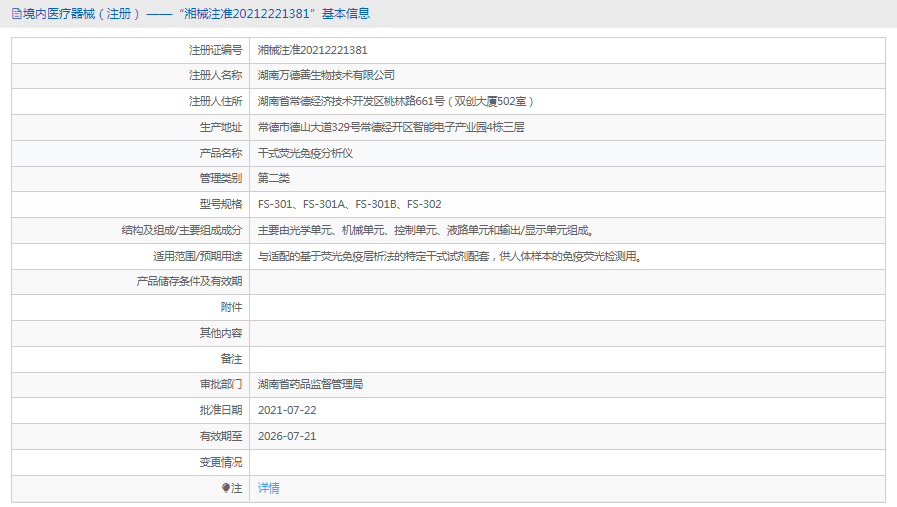This screenshot has width=897, height=507.
Task: Click the 注册人住所 label
Action: pyautogui.click(x=216, y=101)
